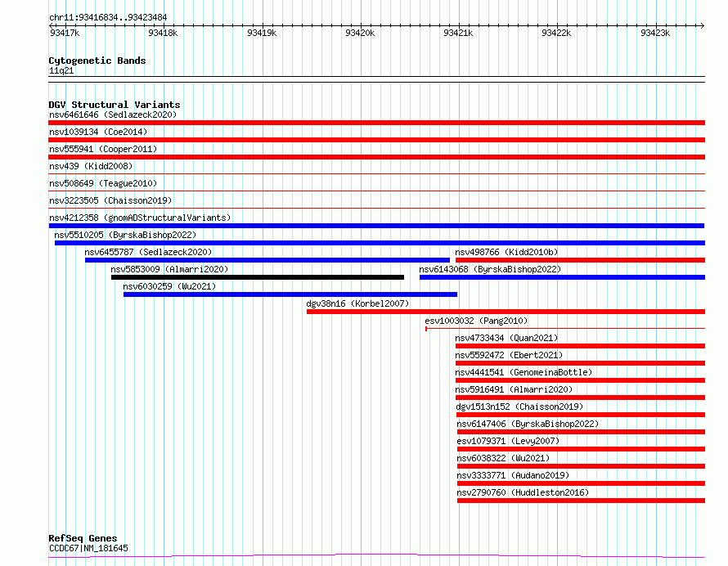Click the nsv2790760 (Huddleston2016) label

click(x=523, y=492)
